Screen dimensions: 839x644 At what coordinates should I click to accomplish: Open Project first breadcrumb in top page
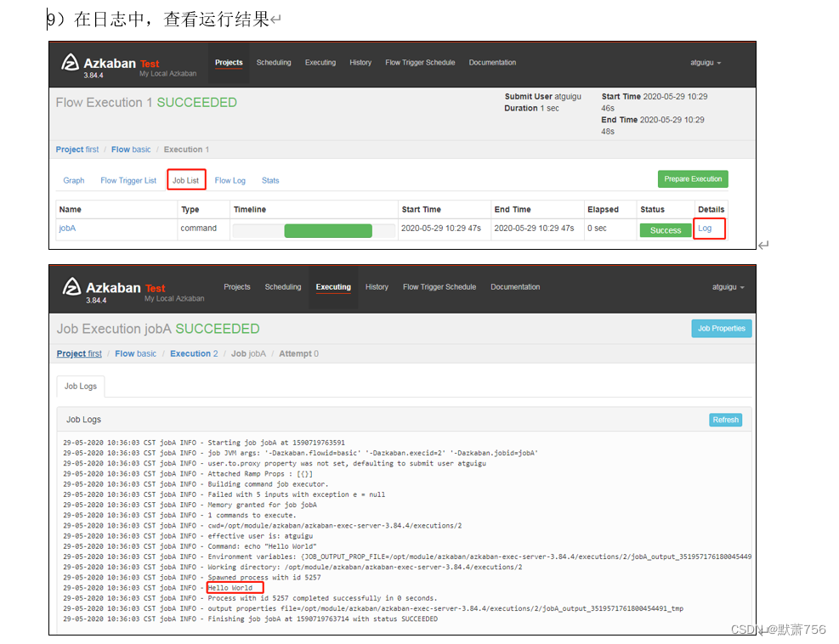pos(77,150)
